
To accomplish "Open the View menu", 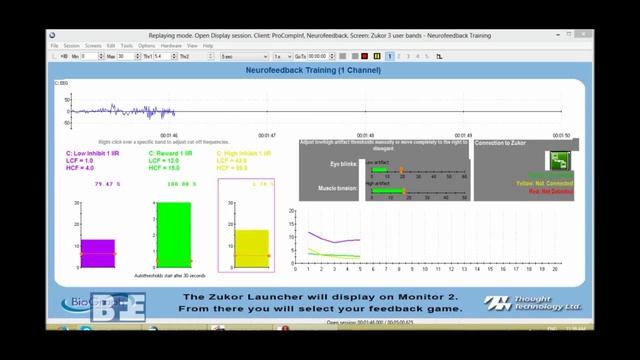I will pyautogui.click(x=192, y=46).
